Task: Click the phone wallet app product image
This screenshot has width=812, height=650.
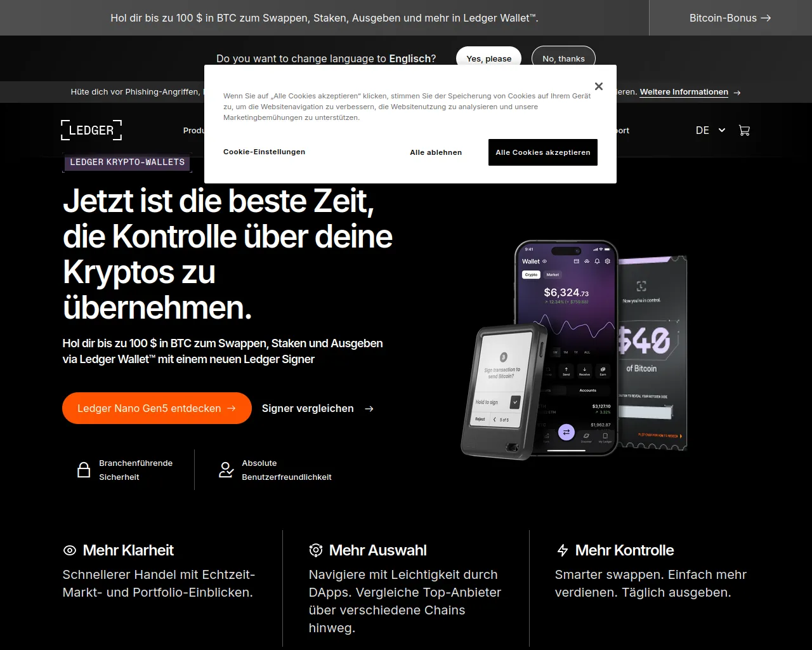Action: 566,348
